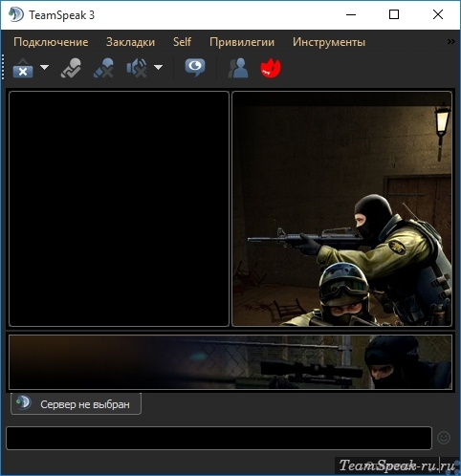Open the Инструменты menu
Screen dimensions: 461x476
(329, 42)
